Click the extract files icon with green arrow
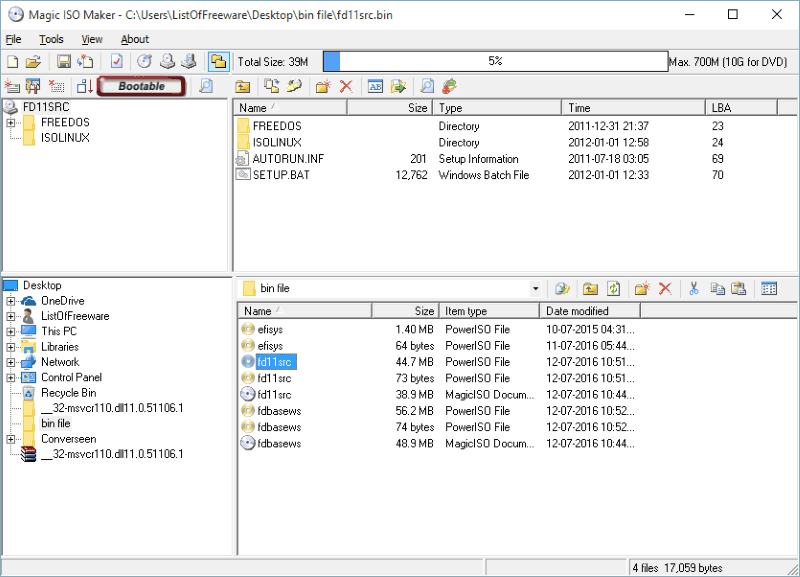 pyautogui.click(x=398, y=87)
